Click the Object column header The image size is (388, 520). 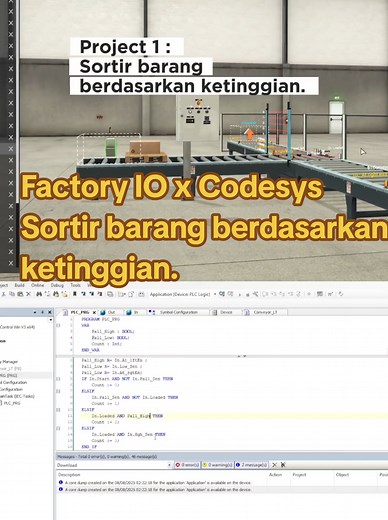point(342,475)
